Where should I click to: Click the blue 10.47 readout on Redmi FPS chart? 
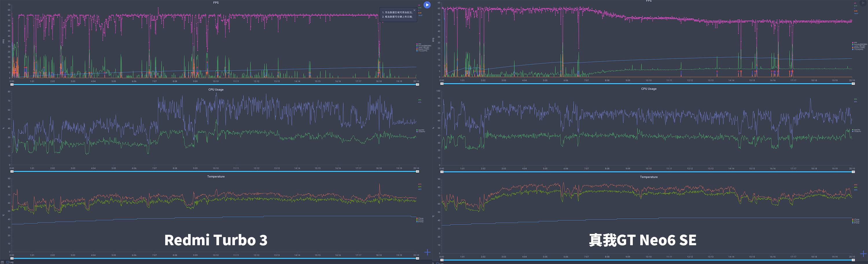pos(420,16)
